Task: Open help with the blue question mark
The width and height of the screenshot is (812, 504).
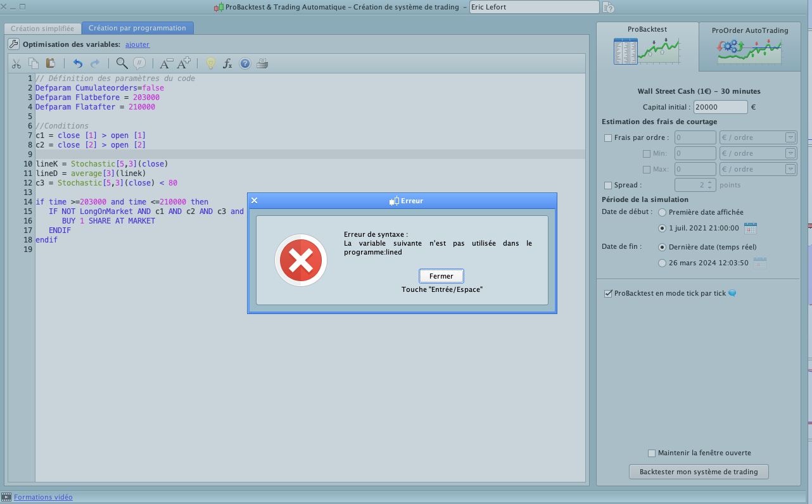Action: [x=245, y=63]
